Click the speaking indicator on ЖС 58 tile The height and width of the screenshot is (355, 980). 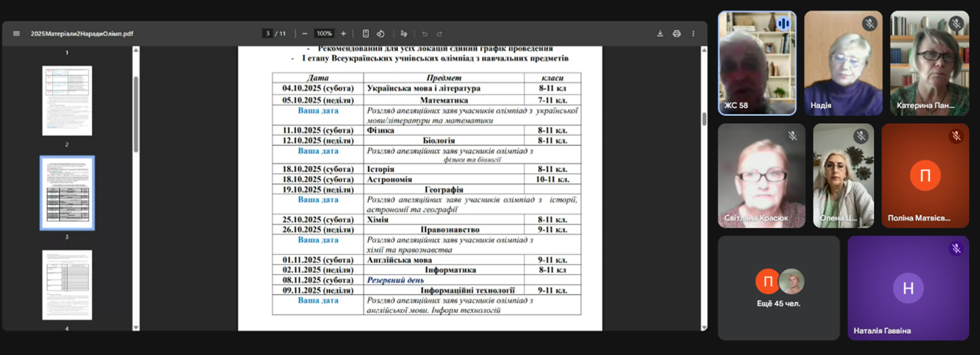tap(784, 23)
